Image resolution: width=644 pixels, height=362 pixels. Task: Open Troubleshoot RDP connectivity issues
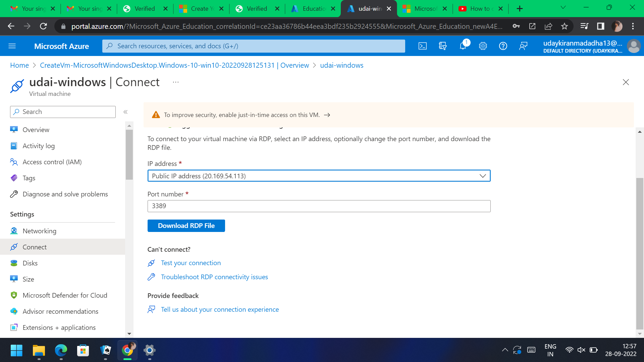coord(214,277)
